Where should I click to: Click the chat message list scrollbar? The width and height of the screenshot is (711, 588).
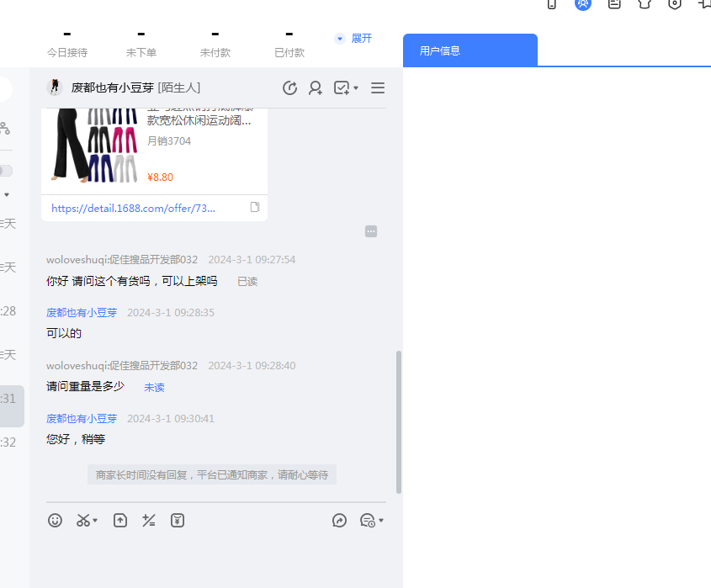click(x=399, y=421)
